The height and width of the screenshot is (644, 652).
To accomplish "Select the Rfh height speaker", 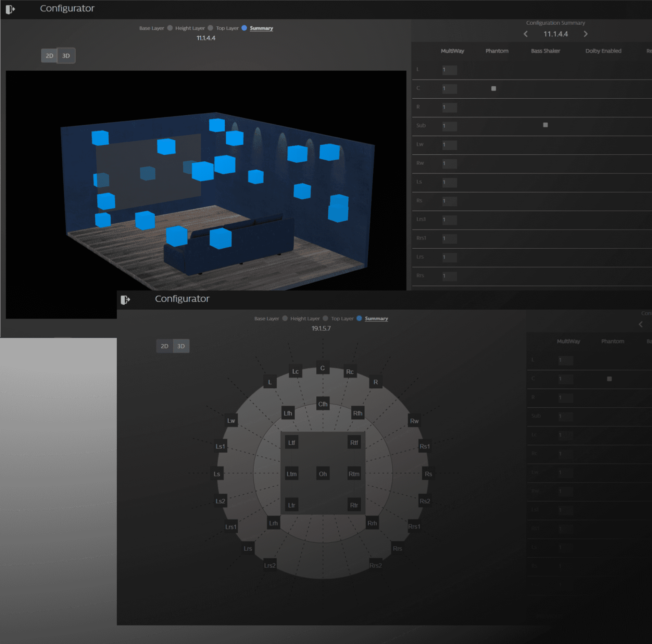I will (x=358, y=413).
